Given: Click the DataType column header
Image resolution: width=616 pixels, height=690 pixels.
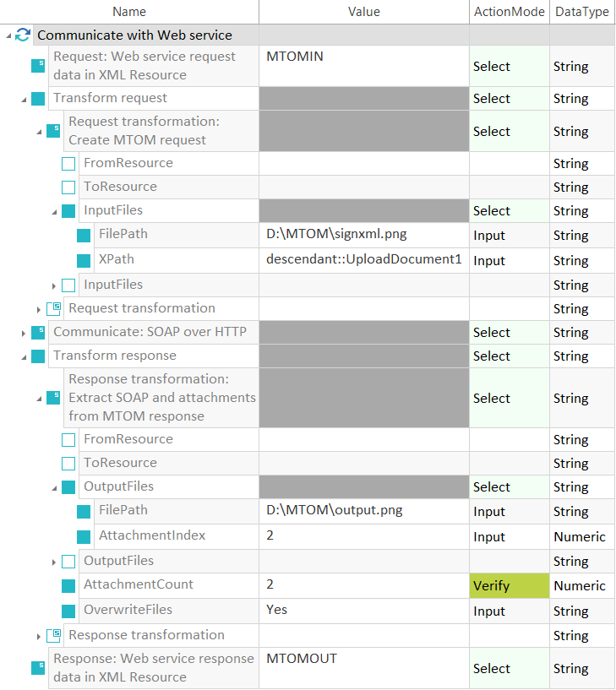Looking at the screenshot, I should 582,12.
